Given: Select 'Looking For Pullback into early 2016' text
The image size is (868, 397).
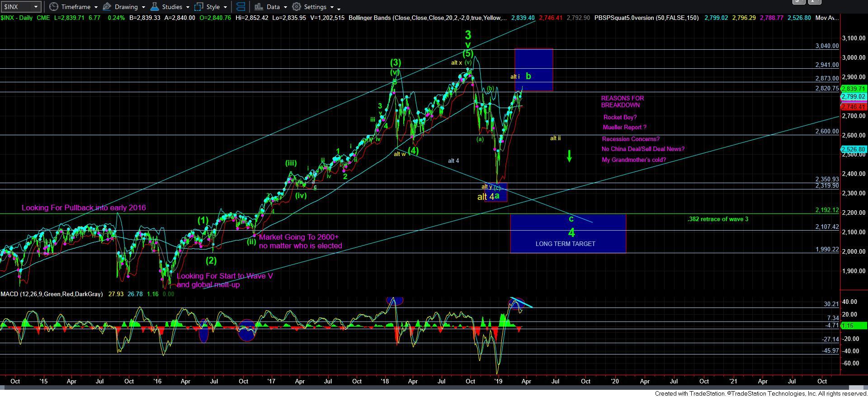Looking at the screenshot, I should pos(84,208).
